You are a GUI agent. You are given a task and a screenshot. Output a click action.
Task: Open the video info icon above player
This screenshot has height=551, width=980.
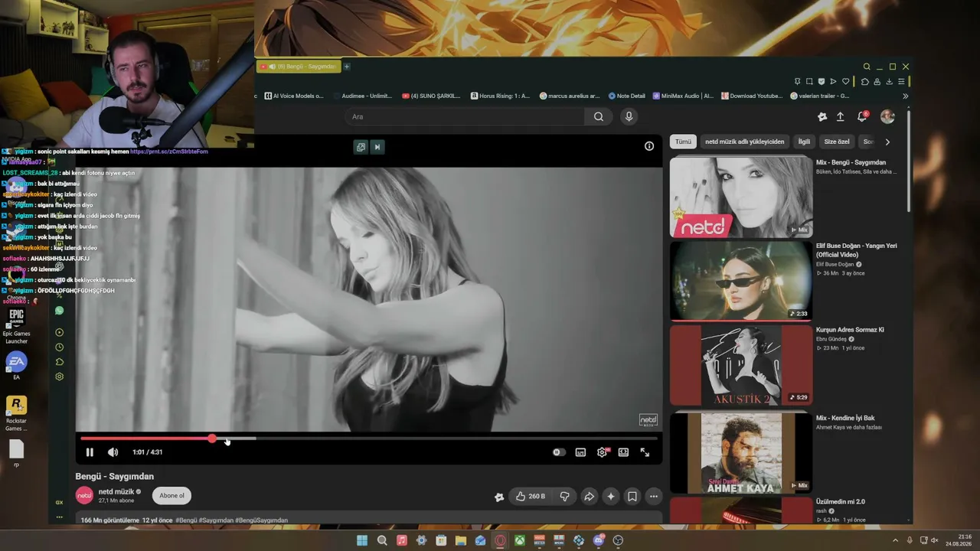pos(649,146)
